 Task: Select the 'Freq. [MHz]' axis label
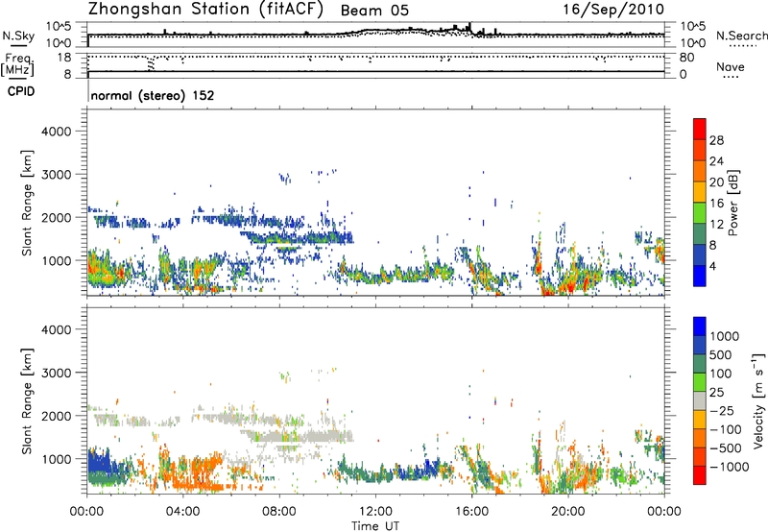(18, 64)
